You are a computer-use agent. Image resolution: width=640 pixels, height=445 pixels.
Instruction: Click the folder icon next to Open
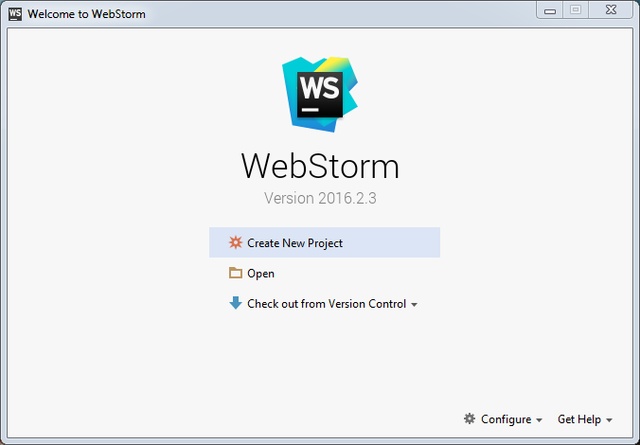[235, 273]
